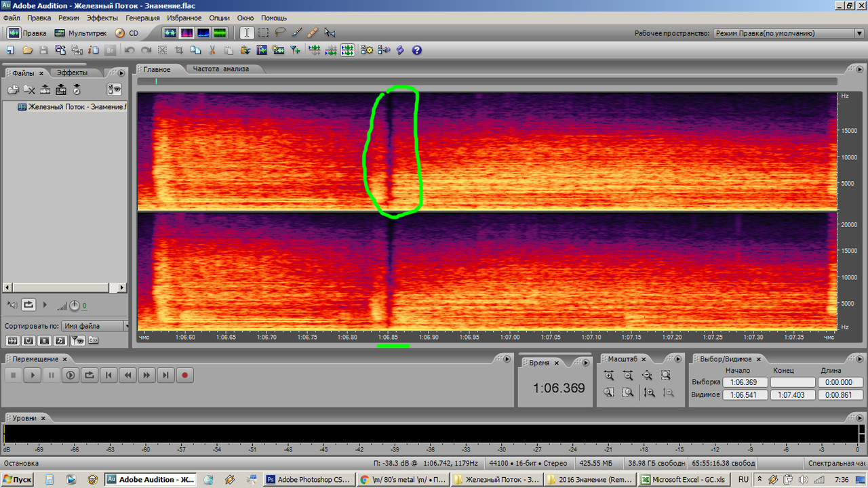Select the Spot Healing Brush tool

[312, 33]
